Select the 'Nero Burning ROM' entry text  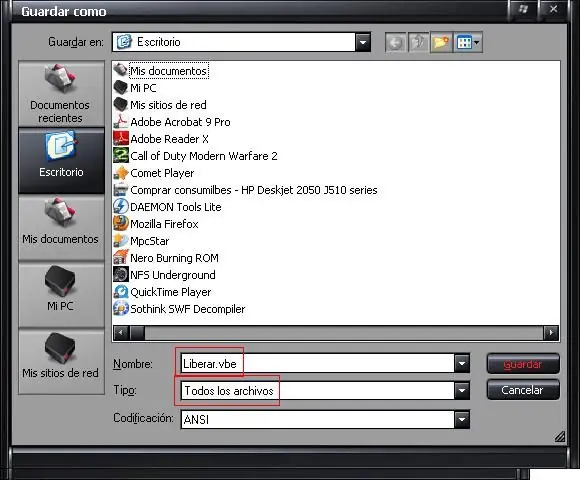[174, 258]
